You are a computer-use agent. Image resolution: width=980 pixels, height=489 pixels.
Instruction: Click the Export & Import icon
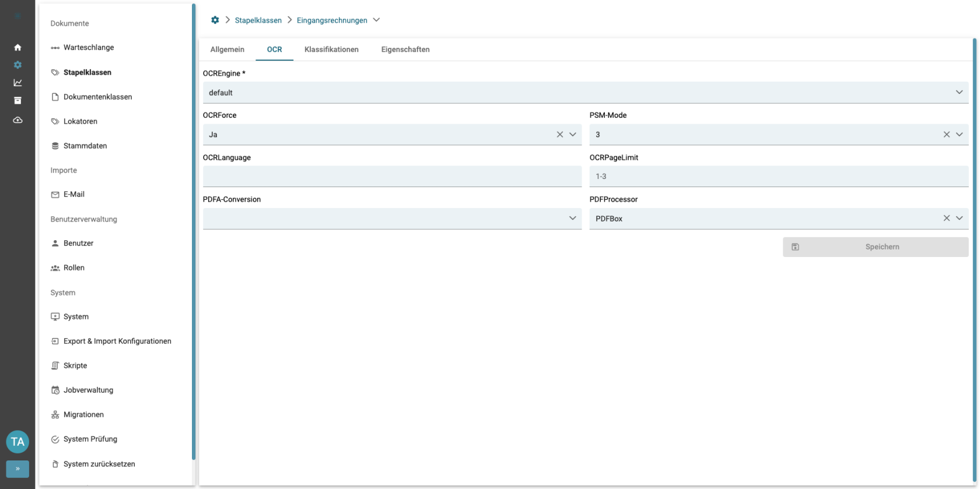55,341
